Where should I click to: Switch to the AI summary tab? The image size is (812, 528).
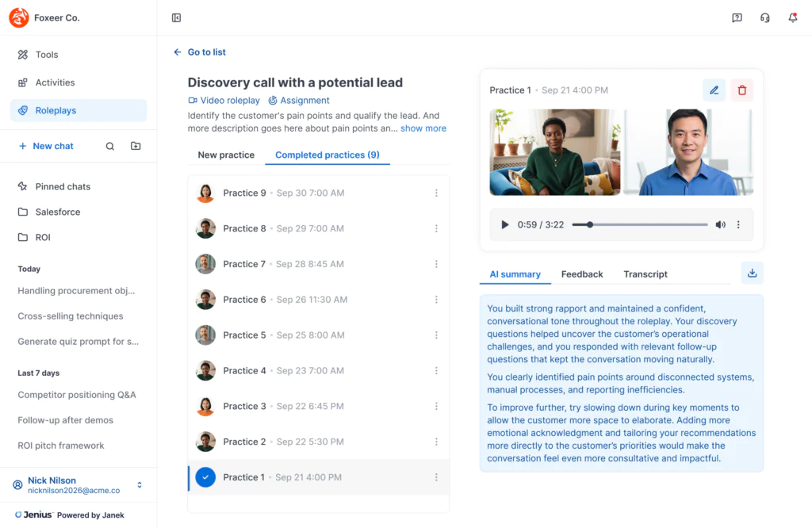click(x=515, y=274)
